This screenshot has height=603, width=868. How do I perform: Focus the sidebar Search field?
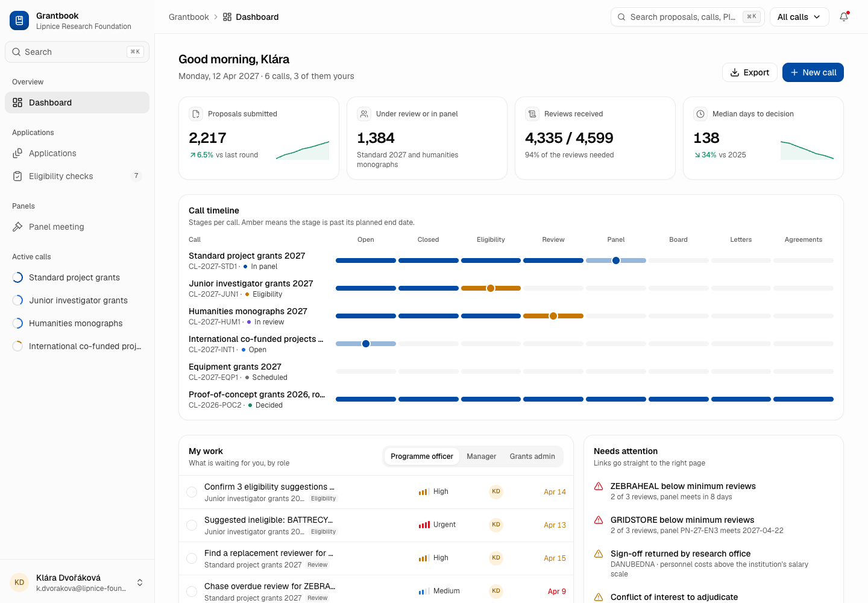77,52
